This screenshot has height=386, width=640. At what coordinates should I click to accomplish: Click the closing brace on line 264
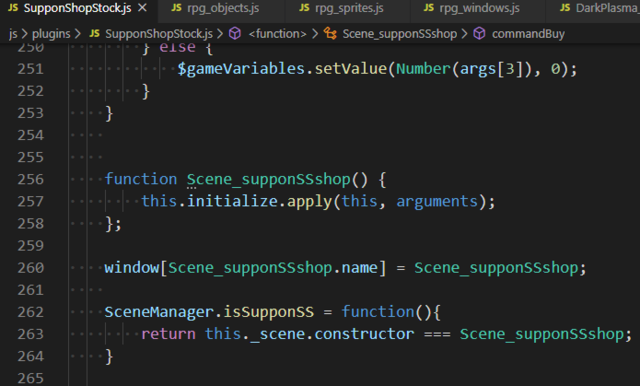[109, 356]
